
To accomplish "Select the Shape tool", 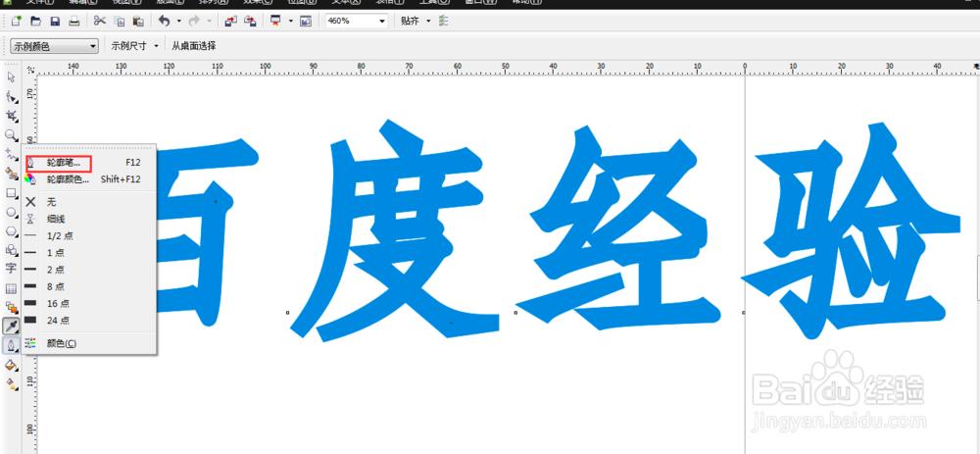I will click(11, 97).
